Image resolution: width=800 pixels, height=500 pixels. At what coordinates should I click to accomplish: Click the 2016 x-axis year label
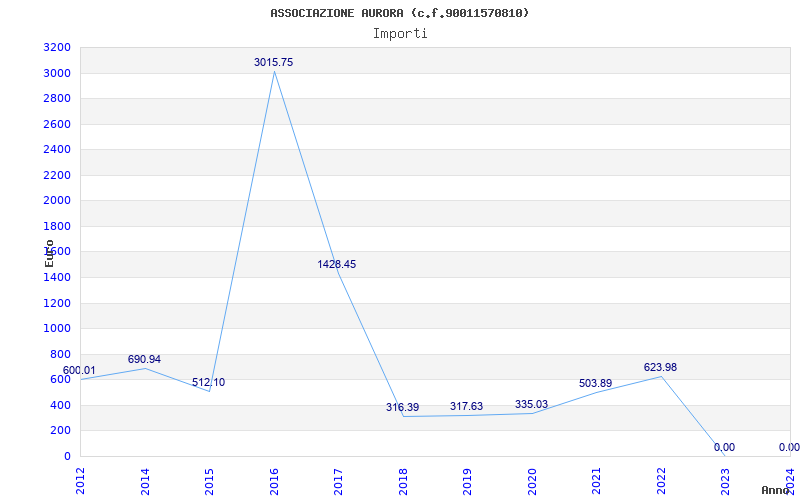(x=274, y=481)
